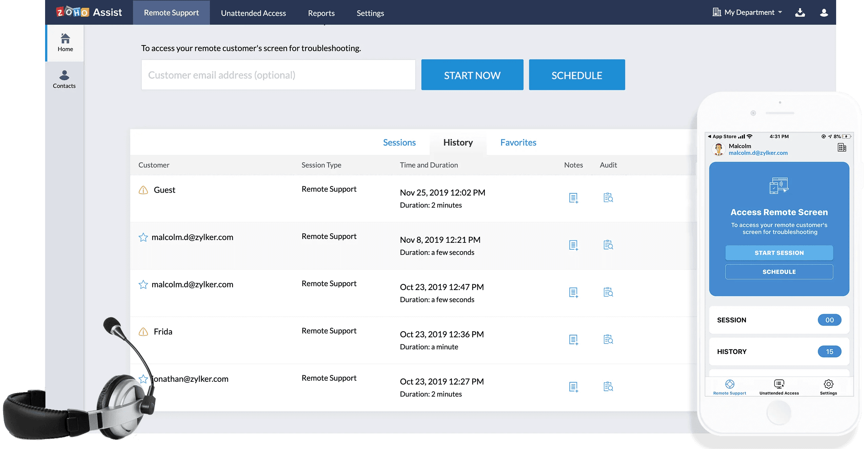The width and height of the screenshot is (868, 449).
Task: Open the Reports menu
Action: (x=321, y=13)
